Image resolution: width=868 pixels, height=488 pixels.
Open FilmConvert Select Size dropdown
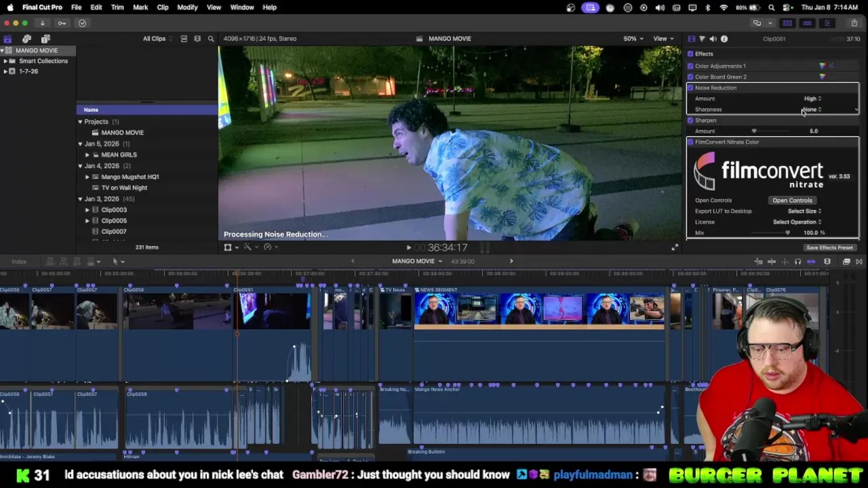tap(804, 211)
